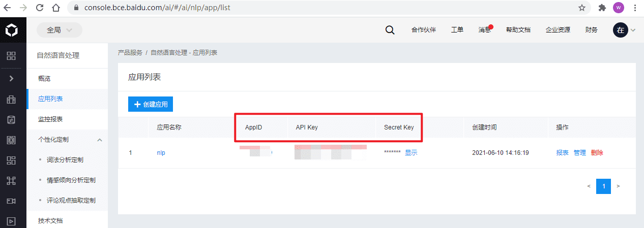Click the 在 user avatar circle
The height and width of the screenshot is (228, 644).
coord(621,30)
